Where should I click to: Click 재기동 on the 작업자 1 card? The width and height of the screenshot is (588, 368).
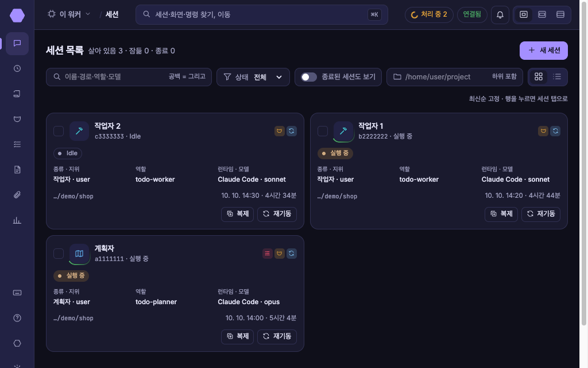coord(541,214)
